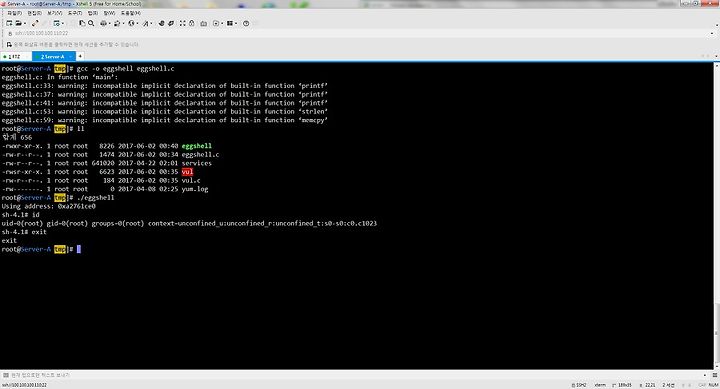The image size is (720, 389).
Task: Click the 'gcc -o eggshell eggshell.c' command text
Action: pyautogui.click(x=125, y=69)
